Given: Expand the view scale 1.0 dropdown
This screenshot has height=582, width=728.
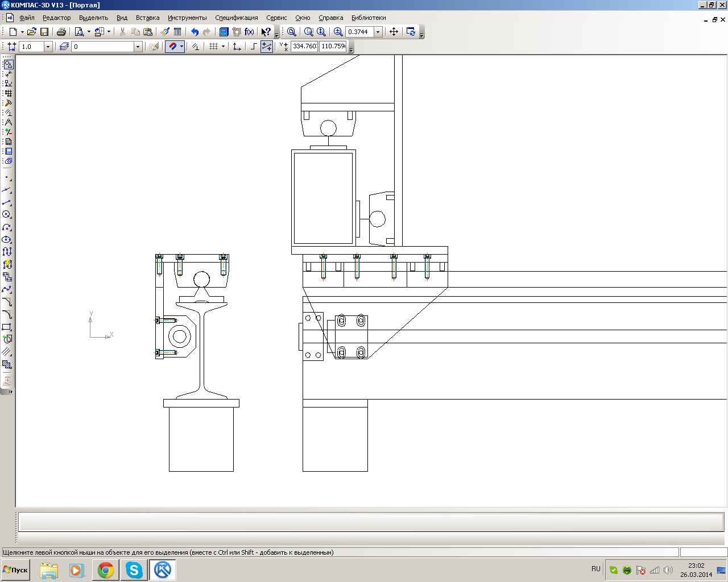Looking at the screenshot, I should [x=48, y=47].
